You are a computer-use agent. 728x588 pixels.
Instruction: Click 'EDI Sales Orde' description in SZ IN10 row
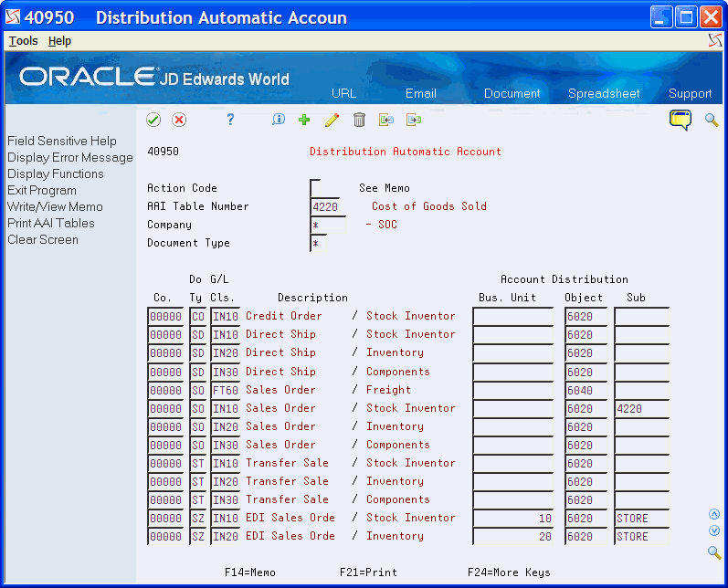(x=290, y=518)
